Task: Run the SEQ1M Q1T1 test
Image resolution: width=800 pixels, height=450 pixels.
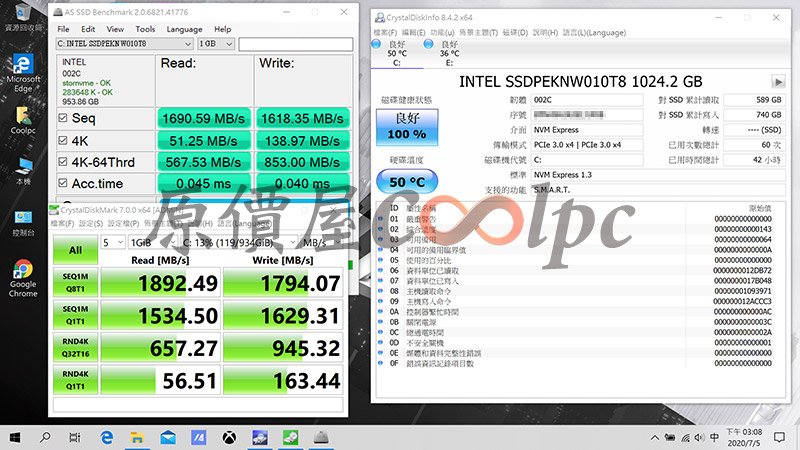Action: click(76, 315)
